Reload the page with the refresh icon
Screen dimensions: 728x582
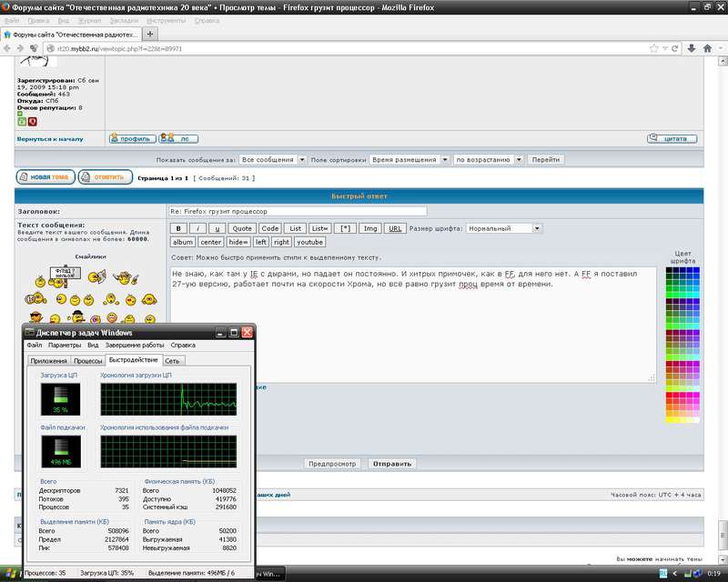(674, 48)
